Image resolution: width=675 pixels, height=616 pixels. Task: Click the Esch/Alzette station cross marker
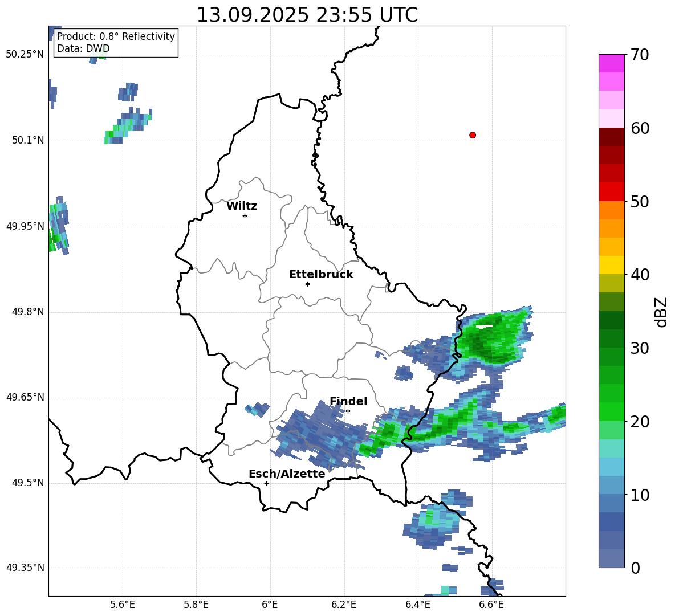click(x=266, y=483)
